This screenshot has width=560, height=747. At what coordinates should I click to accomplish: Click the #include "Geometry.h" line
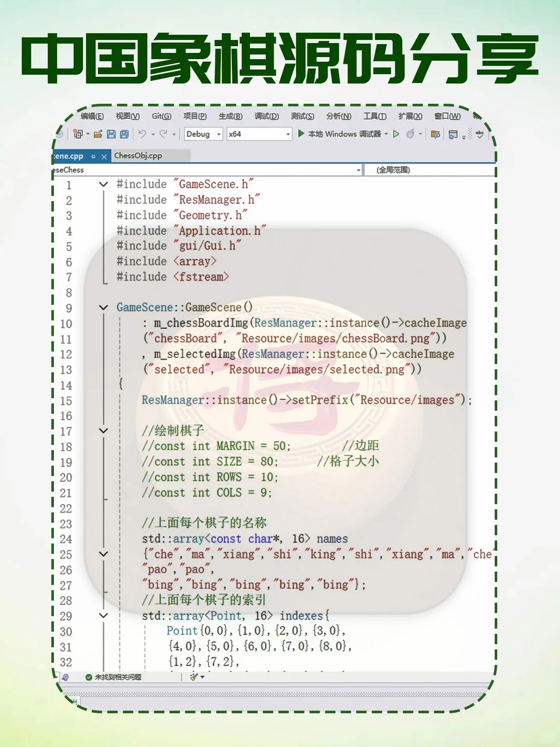[182, 215]
